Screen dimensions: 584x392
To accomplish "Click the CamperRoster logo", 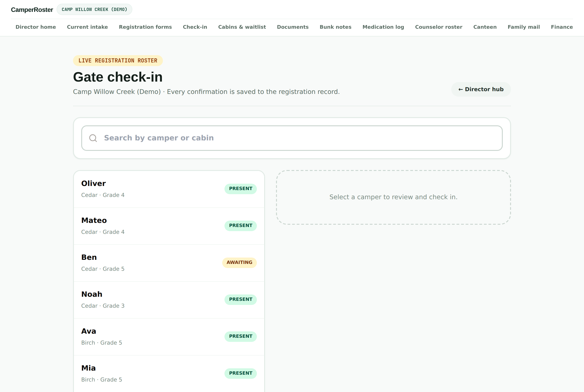I will 32,10.
